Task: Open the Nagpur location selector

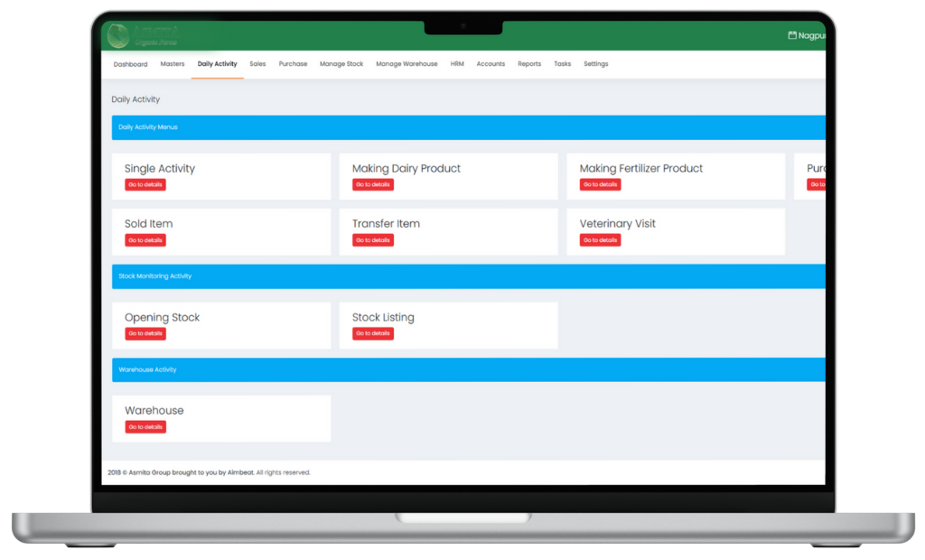Action: tap(811, 33)
